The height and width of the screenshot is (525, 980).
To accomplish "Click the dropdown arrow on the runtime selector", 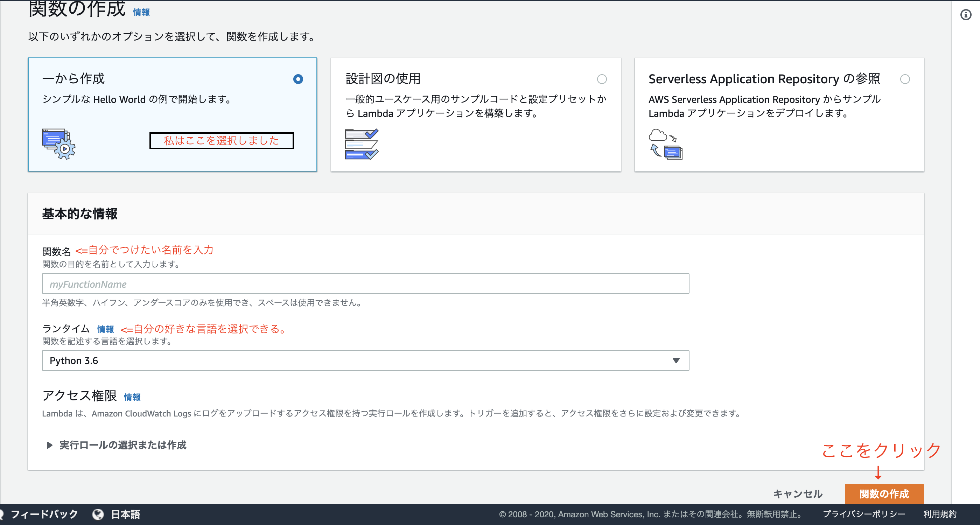I will click(x=676, y=360).
